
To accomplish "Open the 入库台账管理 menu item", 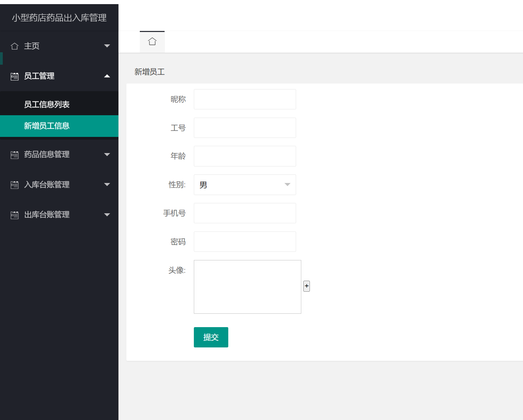I will (59, 184).
